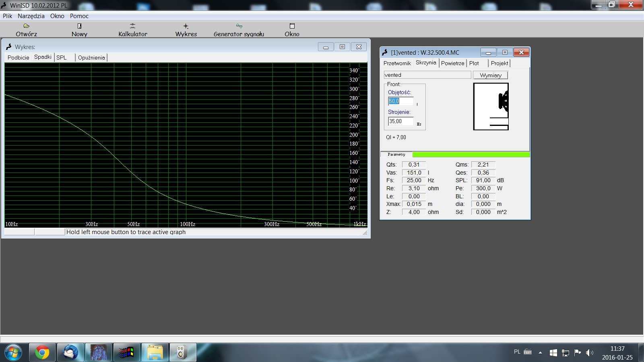Switch to the Podbicie graph tab
644x362 pixels.
pos(19,58)
